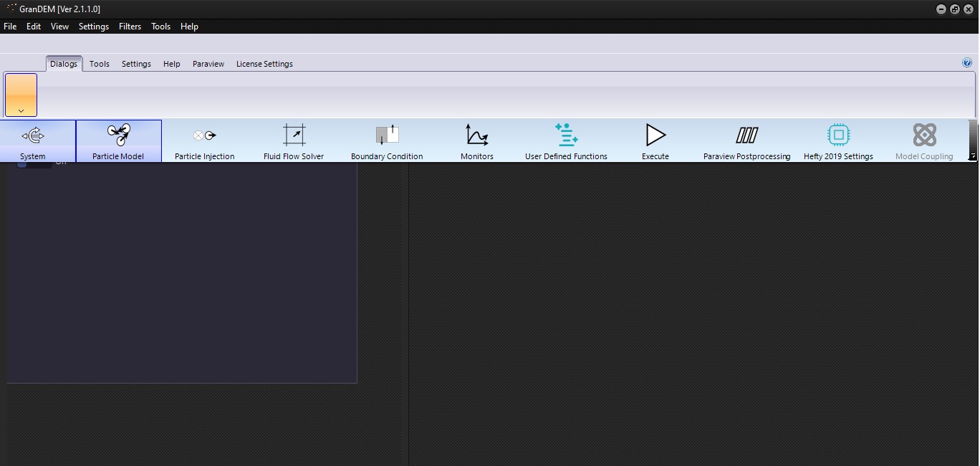
Task: Open User Defined Functions
Action: [566, 141]
